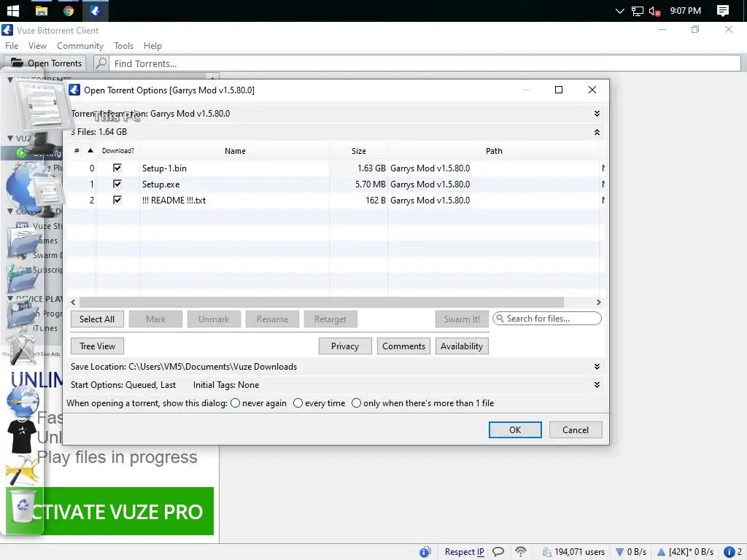Click the Network globe-and-monitor dock icon
The width and height of the screenshot is (747, 560).
[x=34, y=188]
